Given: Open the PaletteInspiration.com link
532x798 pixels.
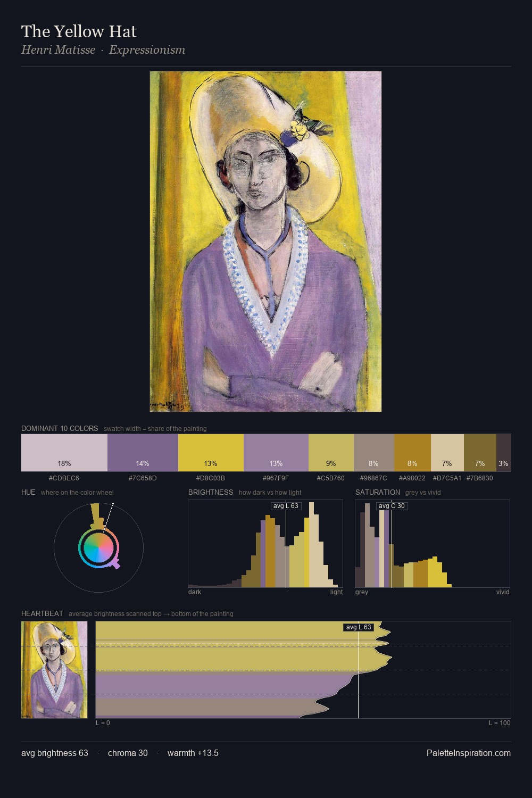Looking at the screenshot, I should click(x=469, y=753).
